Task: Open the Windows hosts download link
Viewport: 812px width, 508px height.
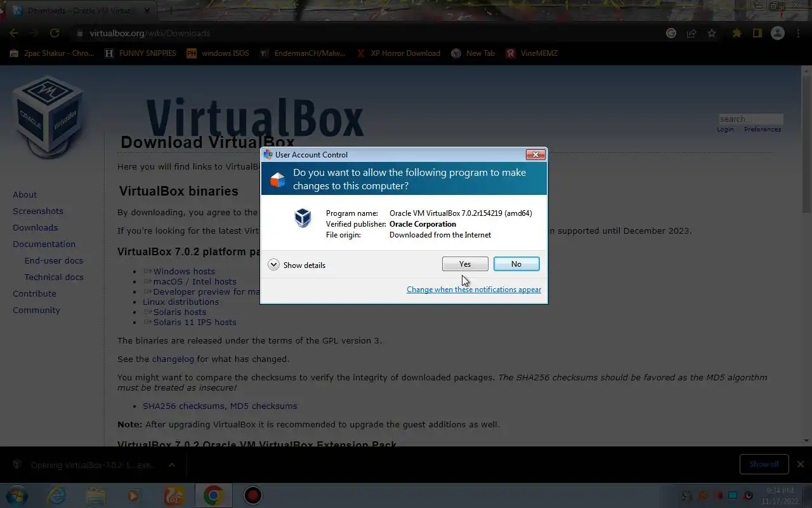Action: 184,271
